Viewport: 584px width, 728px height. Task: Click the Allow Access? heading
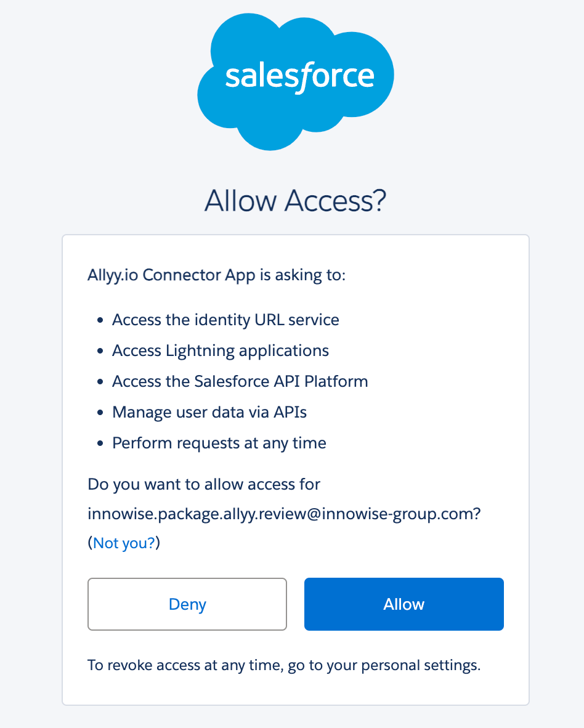(295, 201)
